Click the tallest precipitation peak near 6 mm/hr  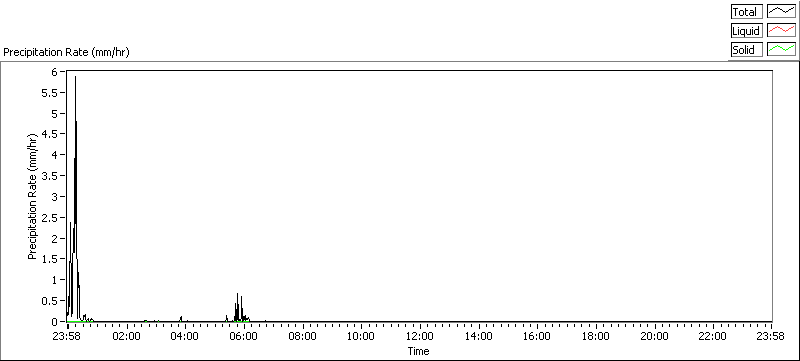[x=76, y=78]
